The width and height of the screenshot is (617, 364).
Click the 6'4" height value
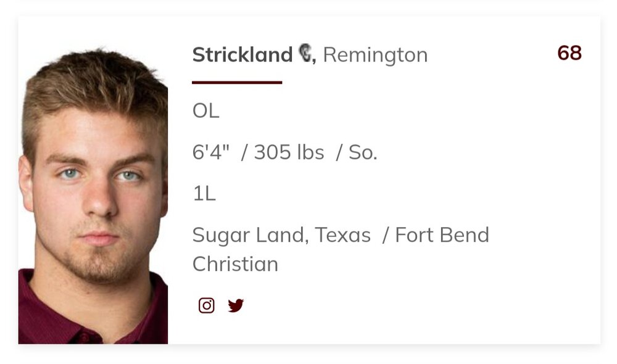pyautogui.click(x=211, y=152)
